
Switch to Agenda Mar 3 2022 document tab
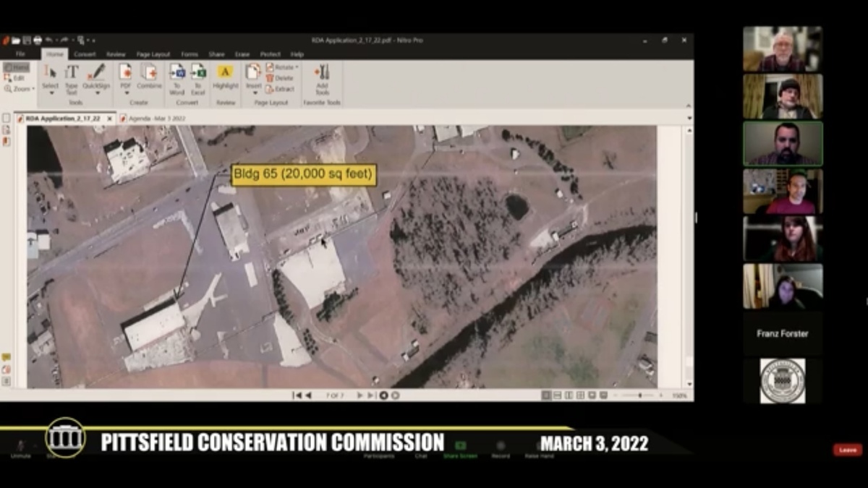(x=152, y=118)
